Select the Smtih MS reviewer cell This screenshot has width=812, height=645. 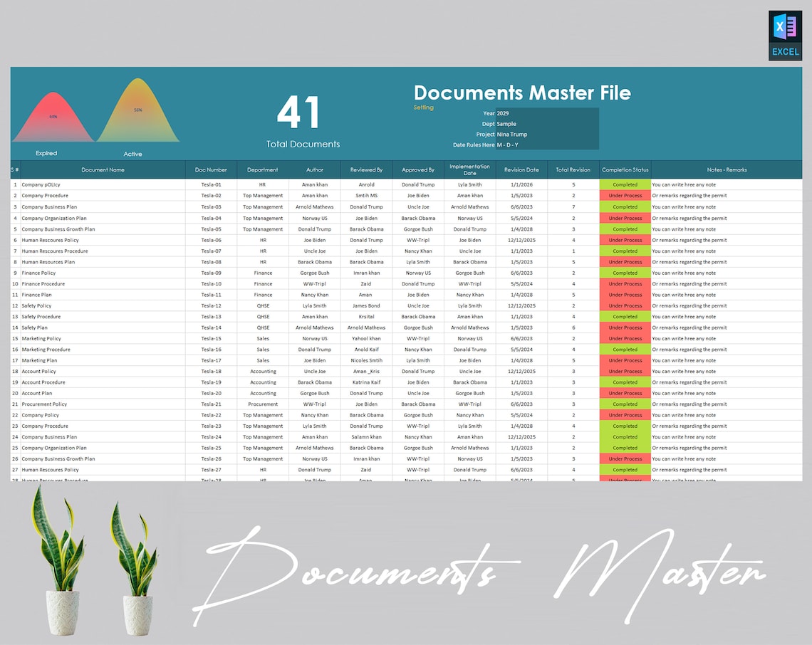pos(366,196)
